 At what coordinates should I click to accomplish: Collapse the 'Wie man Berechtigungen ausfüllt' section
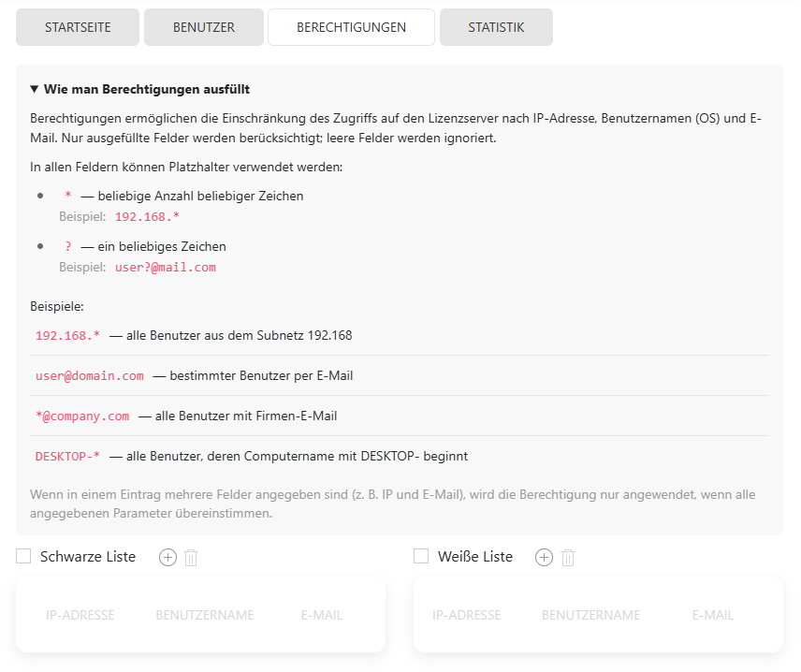[139, 90]
